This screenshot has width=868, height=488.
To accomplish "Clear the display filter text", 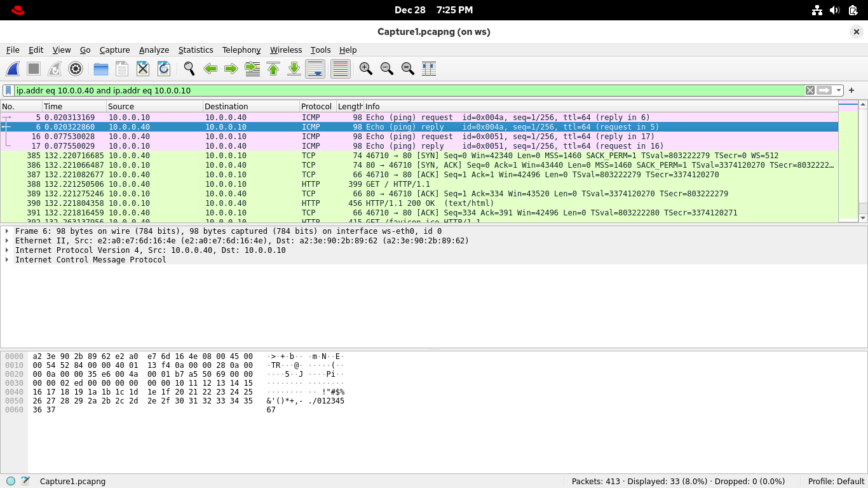I will 810,90.
